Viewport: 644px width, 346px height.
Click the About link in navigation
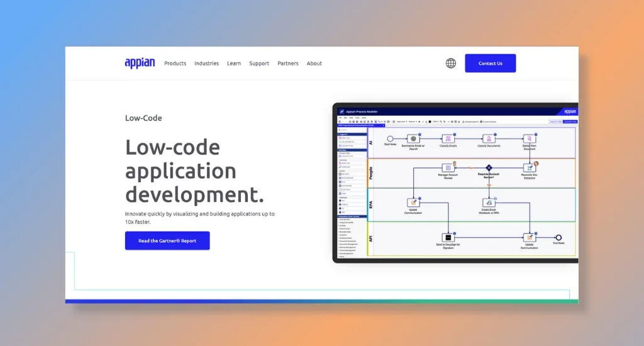pyautogui.click(x=314, y=64)
